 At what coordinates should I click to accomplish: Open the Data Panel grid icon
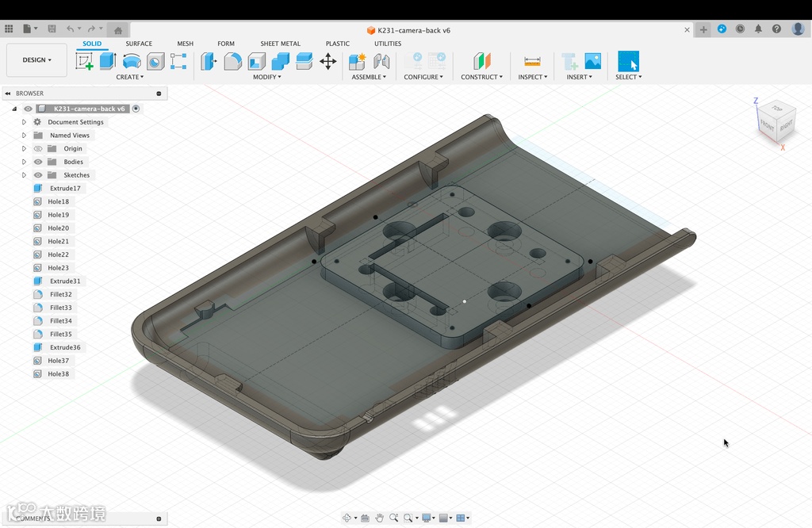pos(9,29)
